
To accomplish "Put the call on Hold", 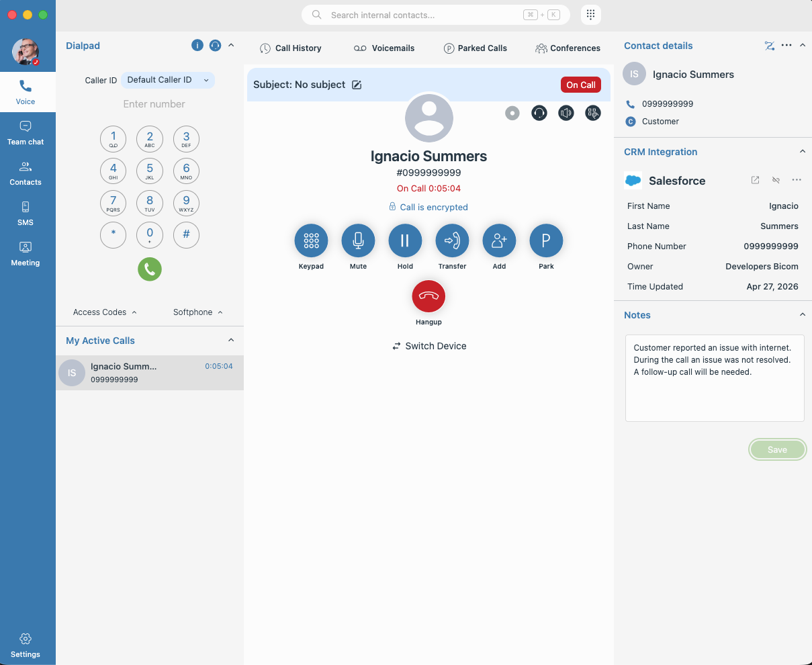I will point(405,240).
